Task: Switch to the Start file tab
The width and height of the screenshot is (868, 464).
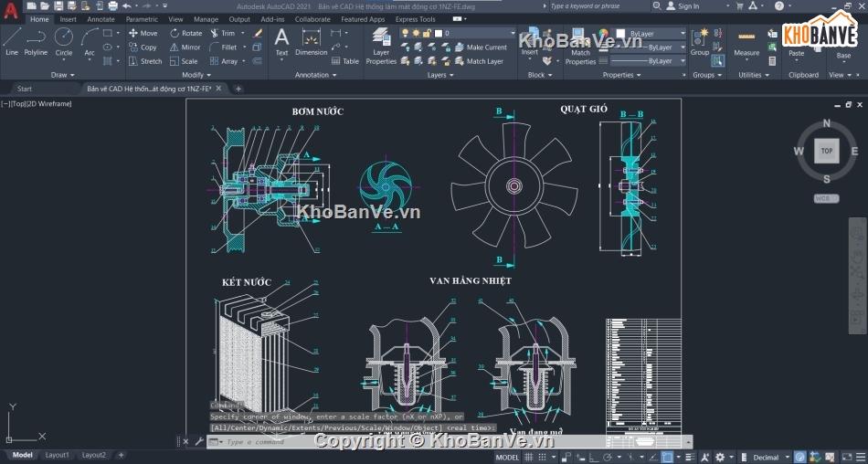Action: click(x=25, y=89)
